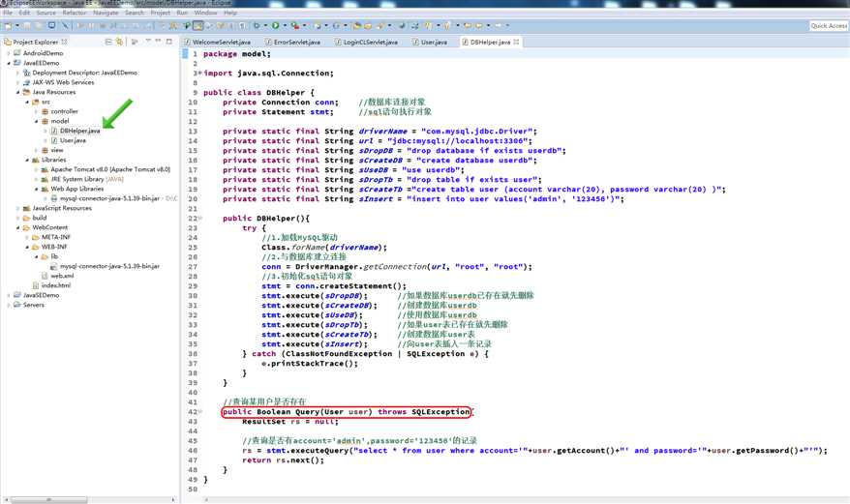Open dropdown arrow next to Run button
Image resolution: width=850 pixels, height=504 pixels.
[x=284, y=25]
